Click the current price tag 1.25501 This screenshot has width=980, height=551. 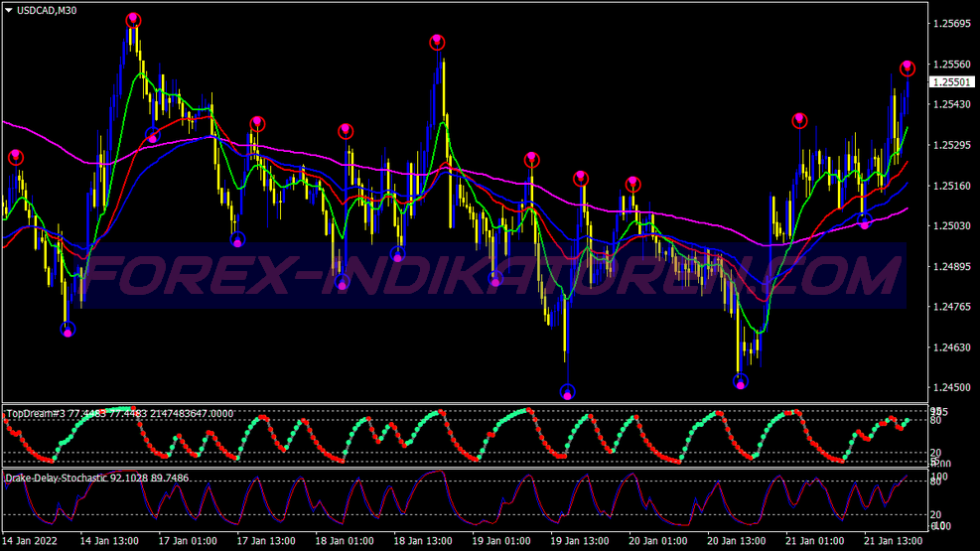pyautogui.click(x=951, y=82)
